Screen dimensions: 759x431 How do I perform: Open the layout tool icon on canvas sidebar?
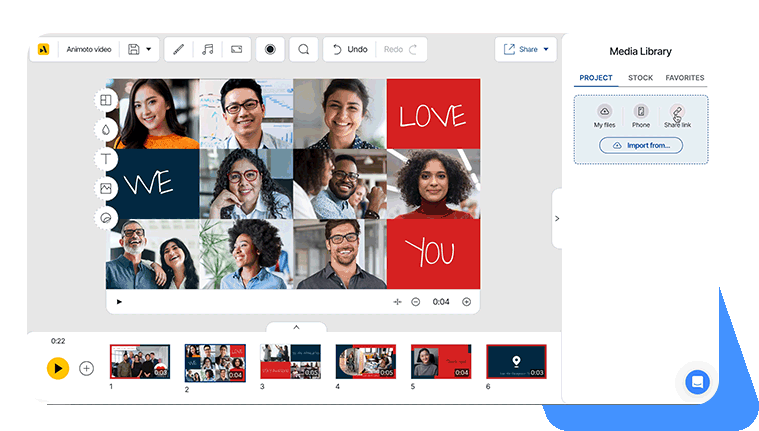[106, 100]
